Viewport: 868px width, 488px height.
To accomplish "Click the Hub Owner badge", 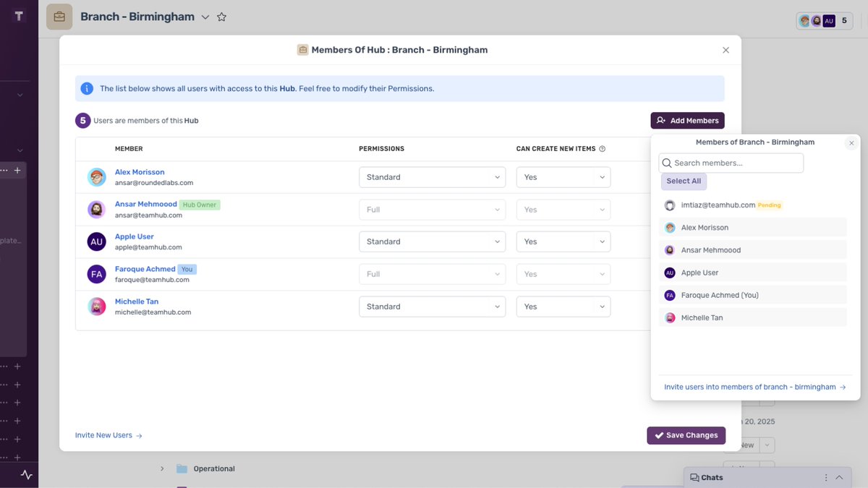I will point(200,205).
